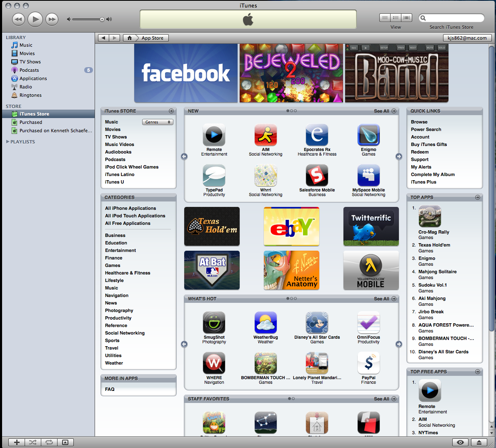
Task: Click the kjs862@mac.com account button
Action: click(x=467, y=38)
